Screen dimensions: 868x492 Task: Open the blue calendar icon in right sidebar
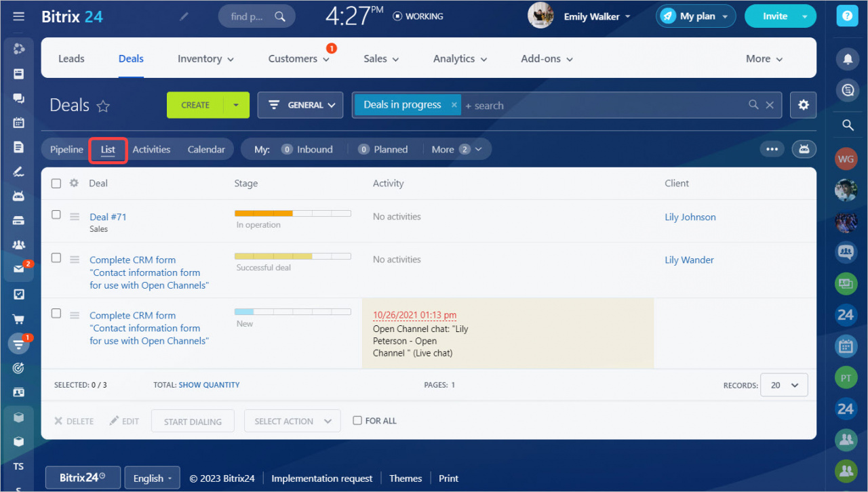pos(846,346)
